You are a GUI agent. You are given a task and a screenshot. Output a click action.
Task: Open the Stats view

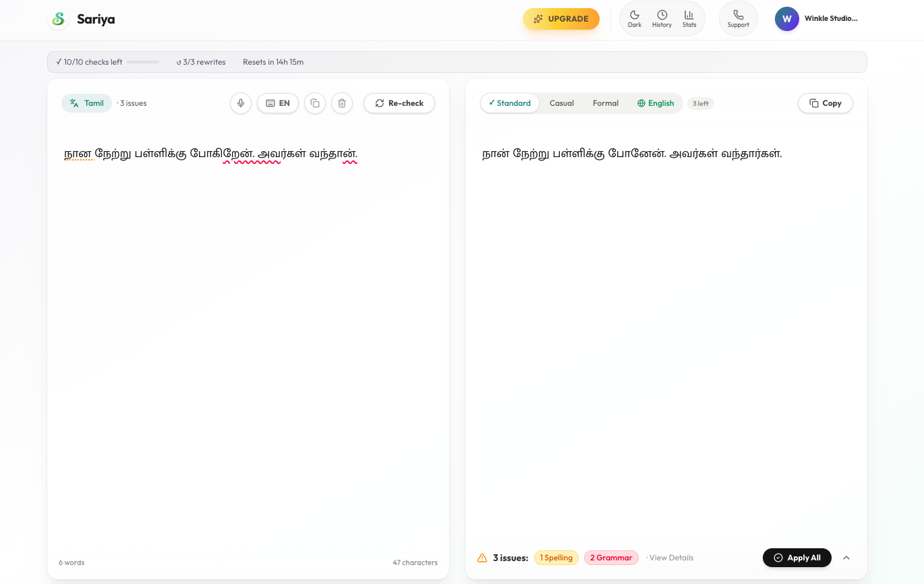click(x=689, y=19)
